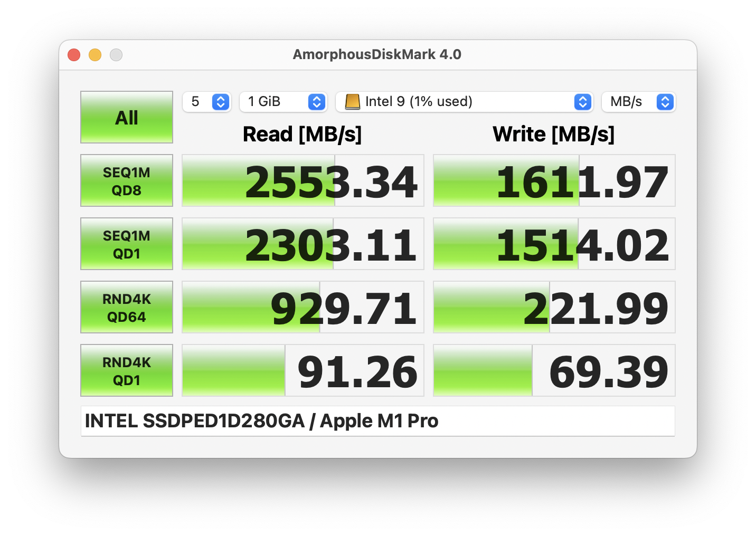
Task: Select the 2553.34 read result
Action: (x=303, y=180)
